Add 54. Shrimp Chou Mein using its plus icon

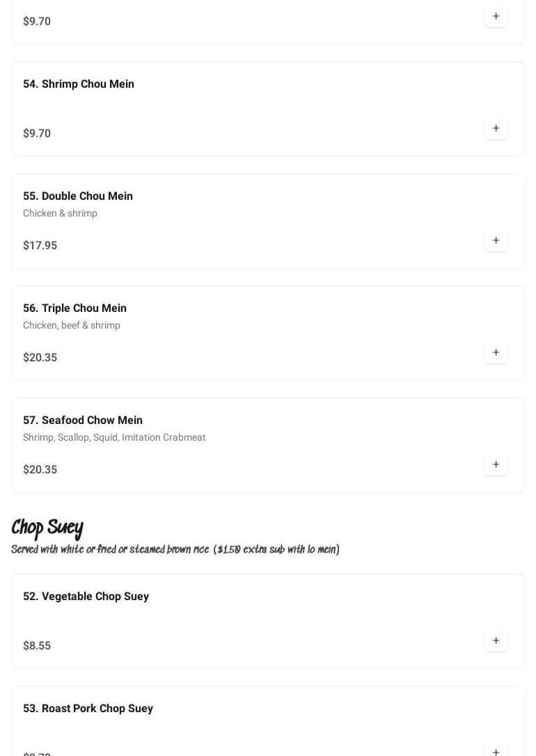point(496,129)
